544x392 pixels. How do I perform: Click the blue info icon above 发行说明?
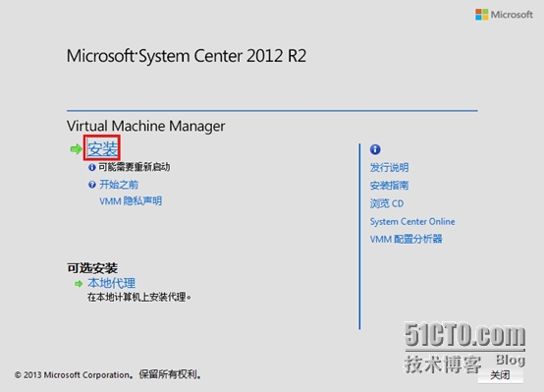tap(375, 149)
